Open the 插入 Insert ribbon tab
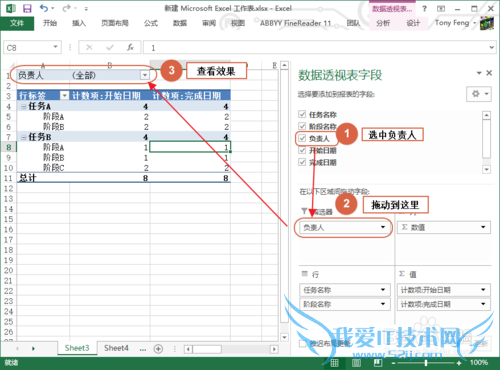The height and width of the screenshot is (370, 500). click(x=79, y=23)
